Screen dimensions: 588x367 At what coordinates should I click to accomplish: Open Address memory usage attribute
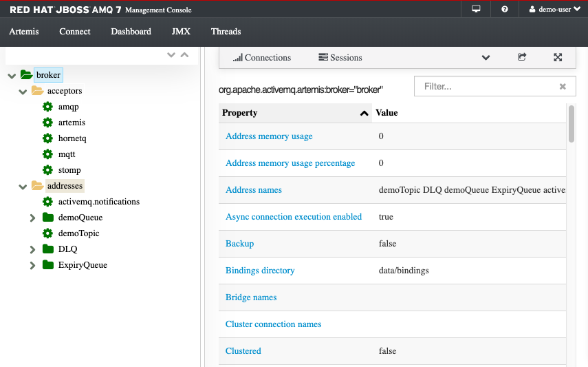pyautogui.click(x=269, y=136)
